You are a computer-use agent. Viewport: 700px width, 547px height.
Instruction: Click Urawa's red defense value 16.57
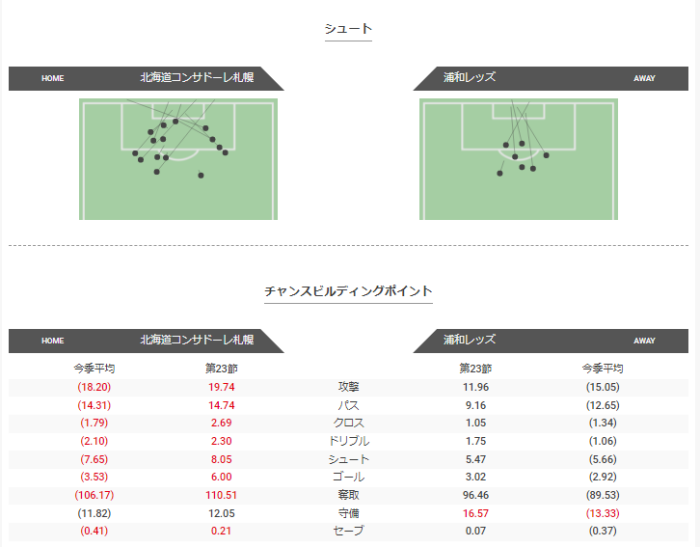475,513
